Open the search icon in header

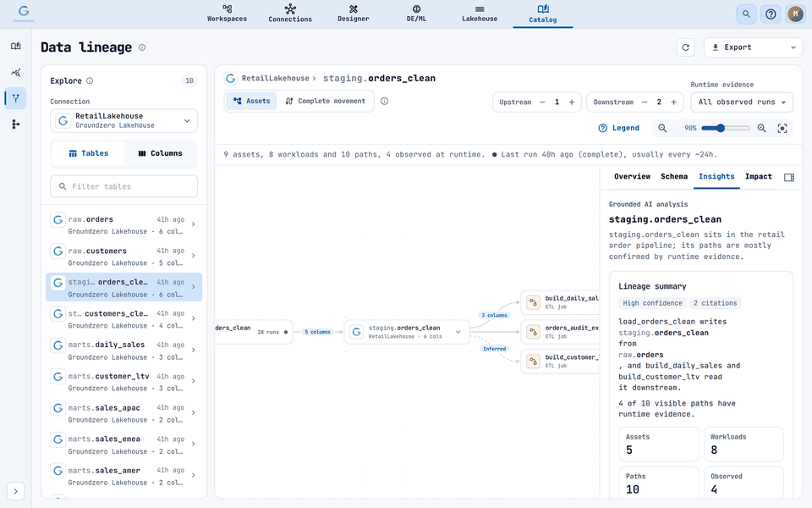(746, 14)
